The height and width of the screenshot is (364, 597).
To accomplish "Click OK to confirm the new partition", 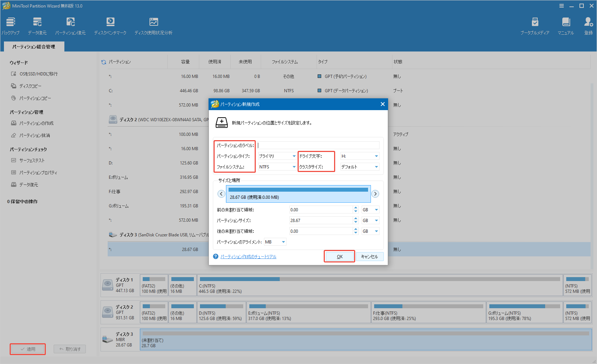I will point(339,256).
